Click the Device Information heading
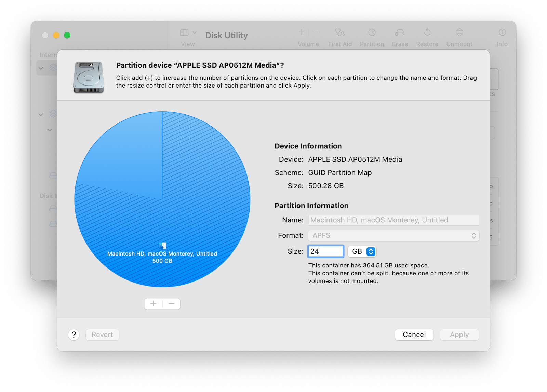The width and height of the screenshot is (547, 392). (x=308, y=146)
